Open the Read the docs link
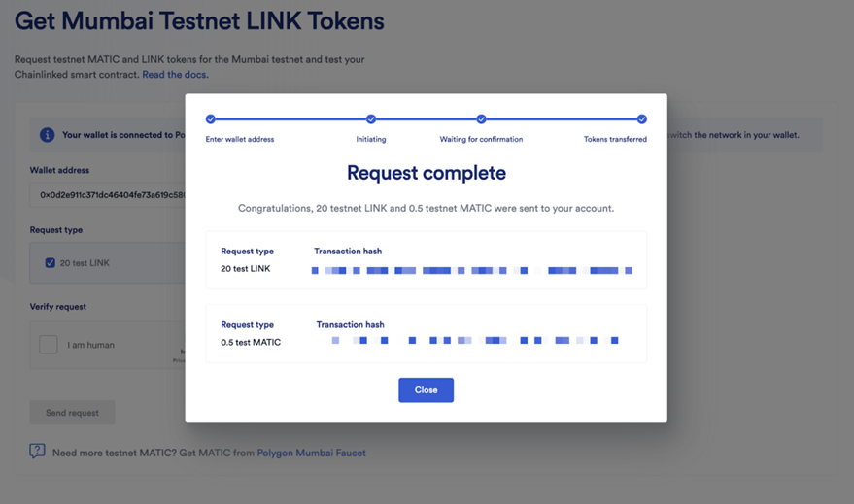 (x=174, y=75)
